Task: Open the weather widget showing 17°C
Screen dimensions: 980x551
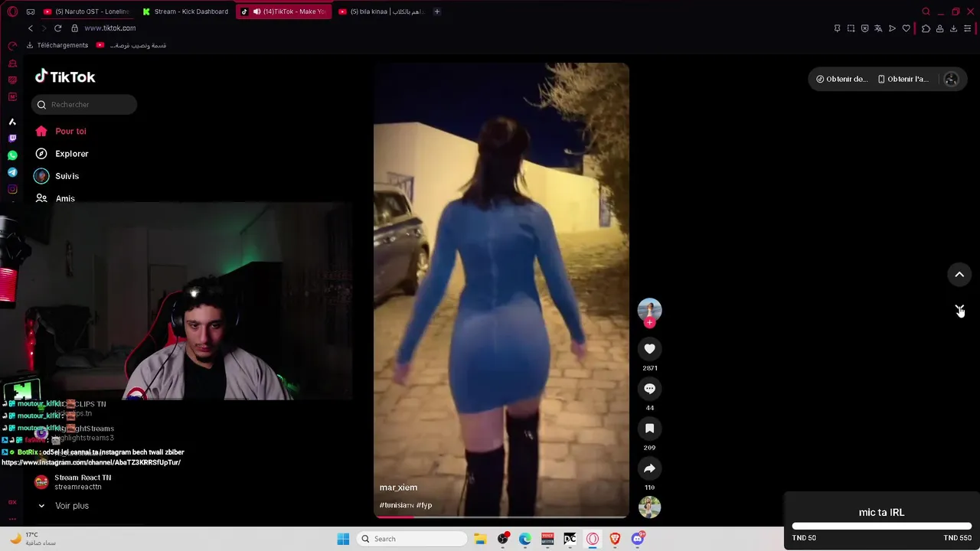Action: pos(34,539)
